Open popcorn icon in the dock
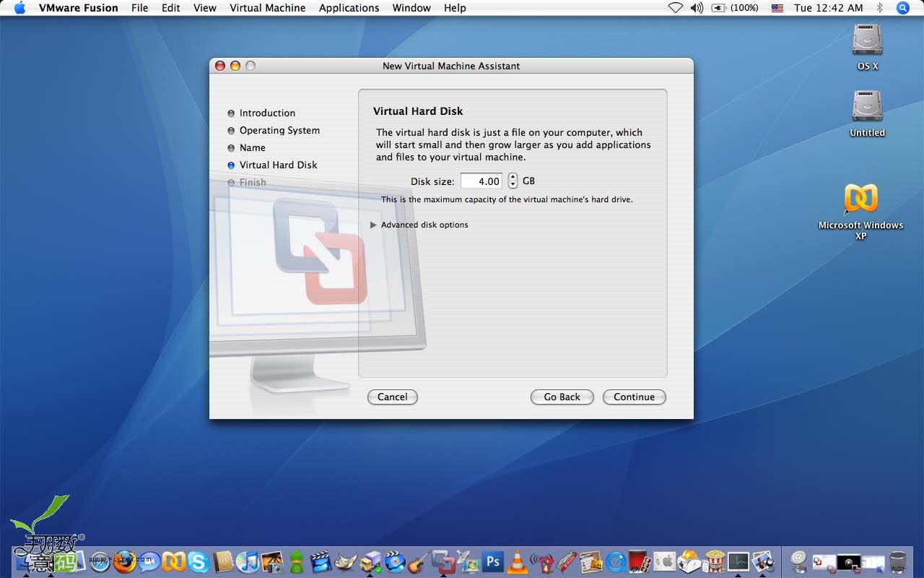This screenshot has height=578, width=924. (x=714, y=561)
